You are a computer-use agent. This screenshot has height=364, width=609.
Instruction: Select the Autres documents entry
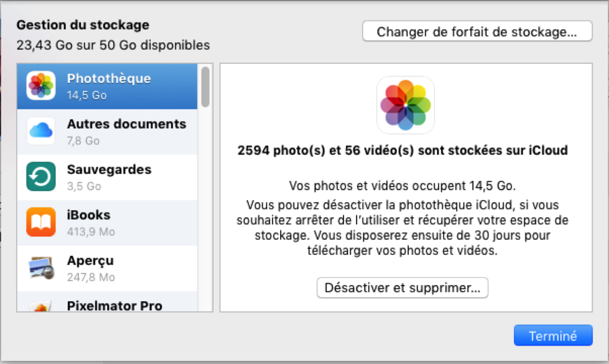click(107, 132)
